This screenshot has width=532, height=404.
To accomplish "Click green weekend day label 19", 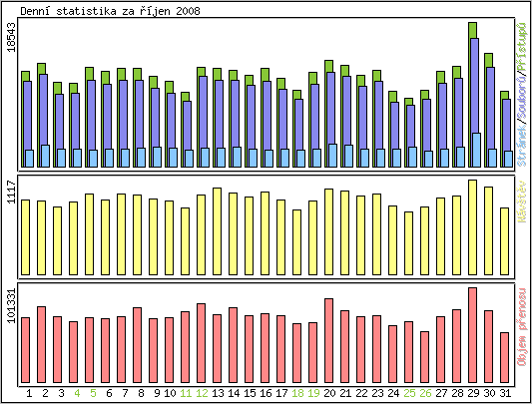I will pyautogui.click(x=313, y=393).
